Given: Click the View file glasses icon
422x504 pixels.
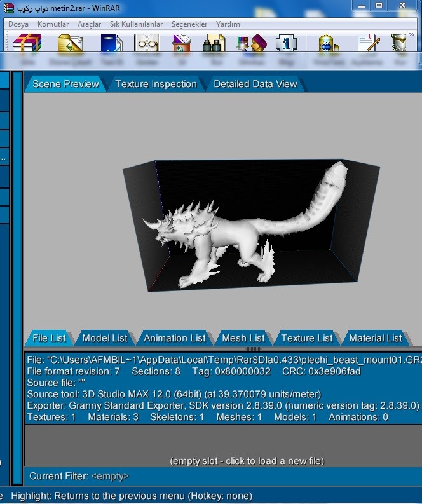Looking at the screenshot, I should [x=147, y=43].
